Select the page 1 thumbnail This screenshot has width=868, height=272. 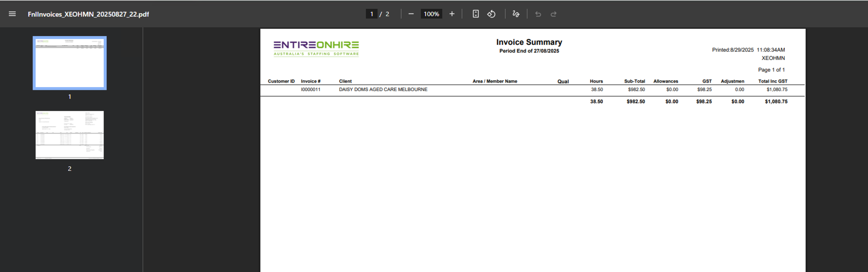[x=70, y=63]
